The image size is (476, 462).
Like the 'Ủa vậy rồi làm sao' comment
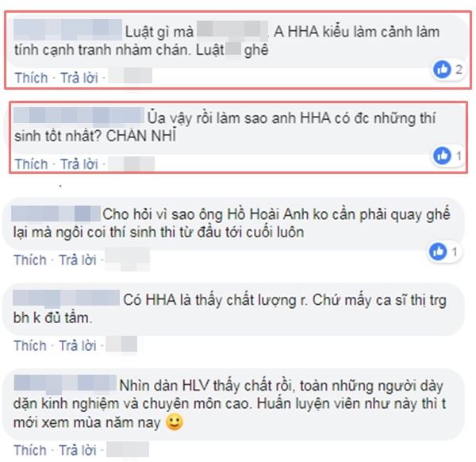click(x=31, y=164)
